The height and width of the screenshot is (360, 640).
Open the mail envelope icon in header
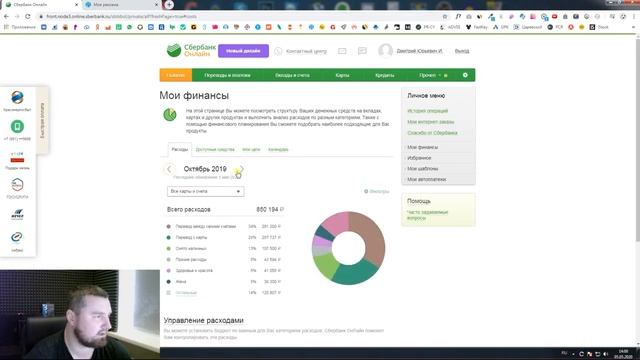[342, 51]
